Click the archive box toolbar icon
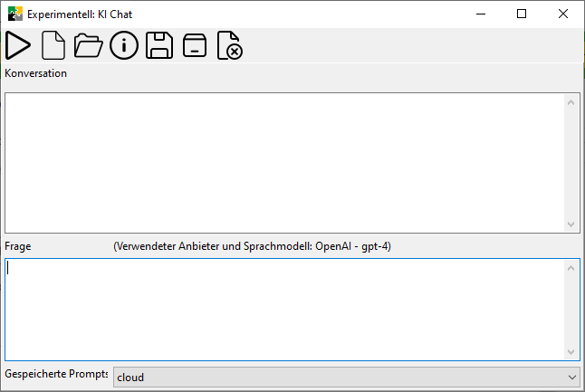This screenshot has height=392, width=585. click(x=195, y=45)
